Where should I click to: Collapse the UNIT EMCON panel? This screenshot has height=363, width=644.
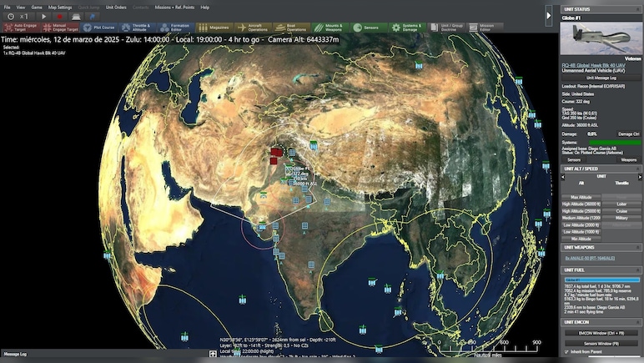[638, 322]
